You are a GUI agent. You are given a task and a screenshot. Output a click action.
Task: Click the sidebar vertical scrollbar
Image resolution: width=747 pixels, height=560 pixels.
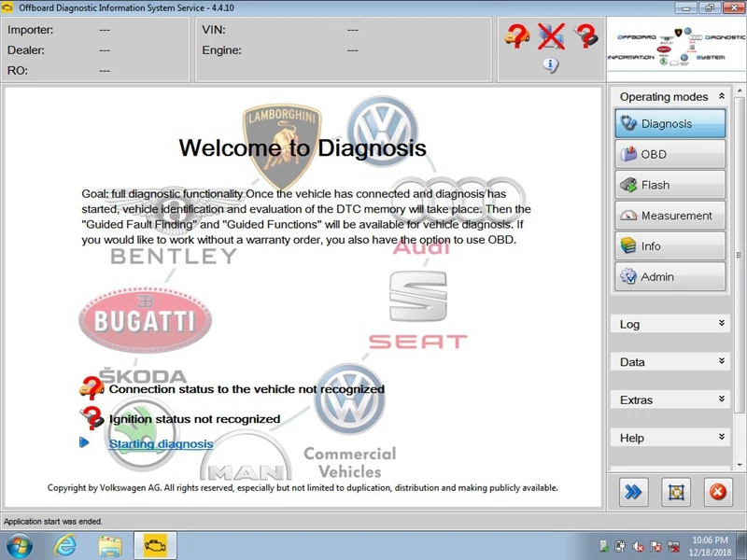739,255
